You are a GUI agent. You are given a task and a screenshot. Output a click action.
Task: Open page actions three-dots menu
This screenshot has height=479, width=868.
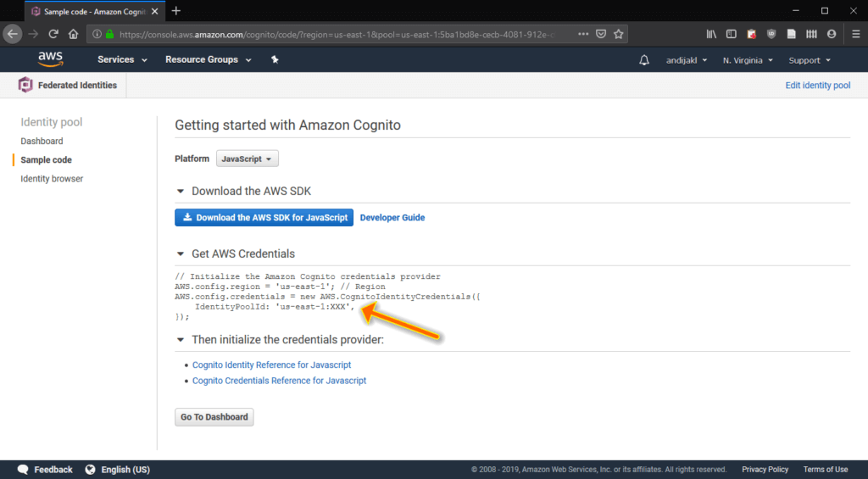583,34
